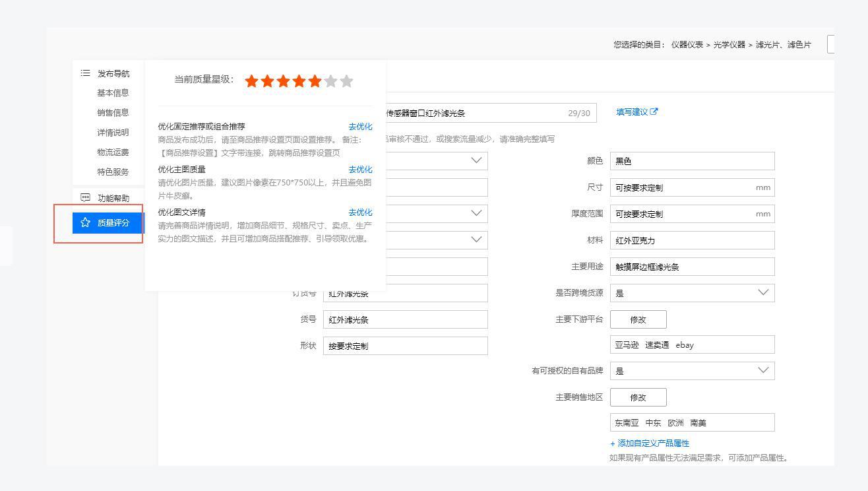Open the dropdown chevron beside the 颜色 field row
868x491 pixels.
476,160
